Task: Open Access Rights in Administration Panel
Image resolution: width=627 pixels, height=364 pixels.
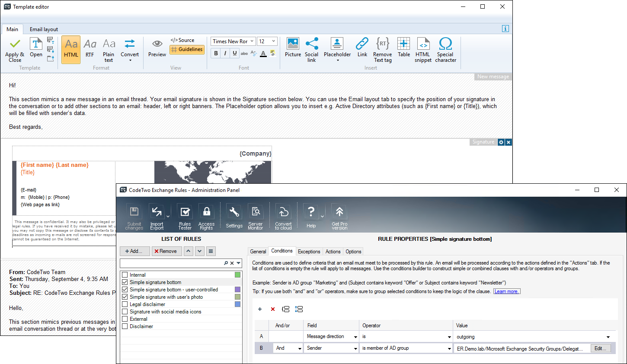Action: (x=206, y=217)
